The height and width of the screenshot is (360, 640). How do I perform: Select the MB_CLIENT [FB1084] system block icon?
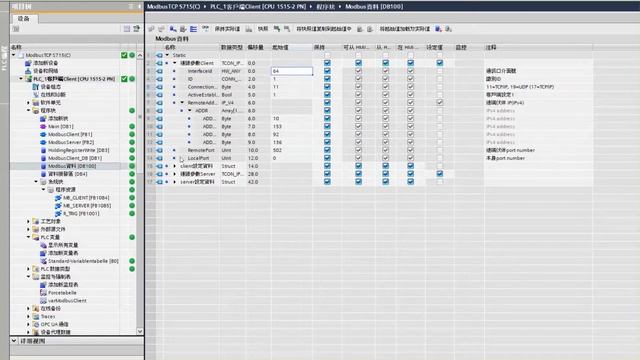(58, 198)
